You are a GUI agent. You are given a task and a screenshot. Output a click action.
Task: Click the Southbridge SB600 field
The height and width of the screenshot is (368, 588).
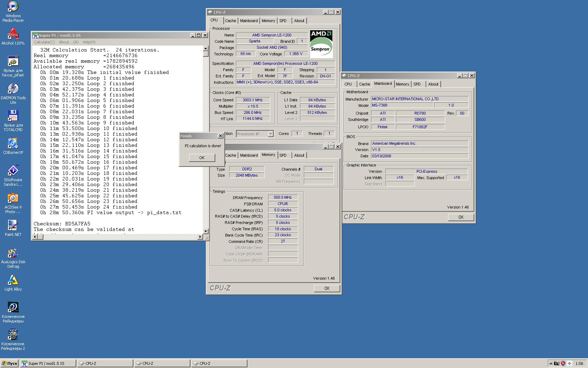click(420, 120)
